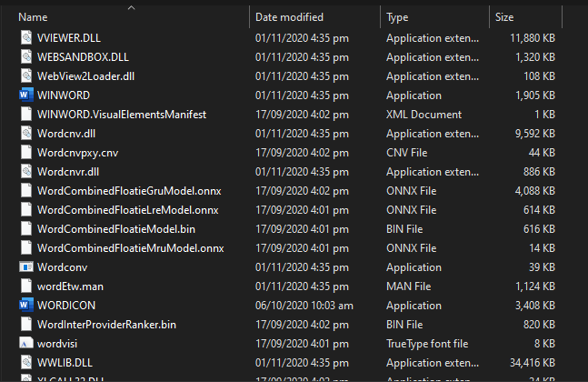Select the WordCombinedFloatieMruModel.onnx file name
This screenshot has width=588, height=382.
point(131,248)
